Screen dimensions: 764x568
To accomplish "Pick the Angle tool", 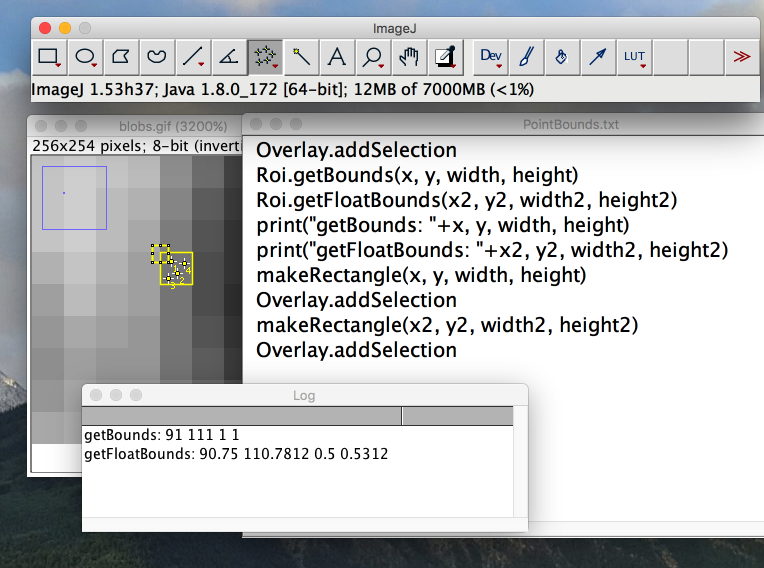I will (228, 57).
